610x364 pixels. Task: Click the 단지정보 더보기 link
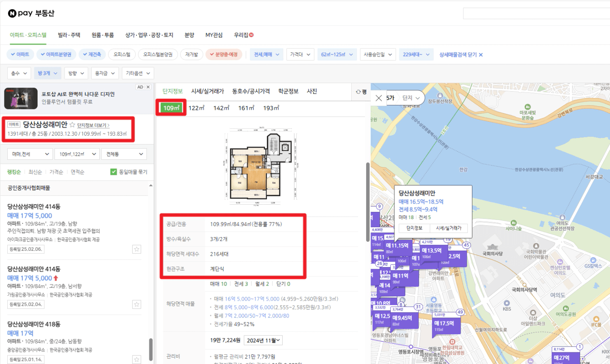point(93,125)
